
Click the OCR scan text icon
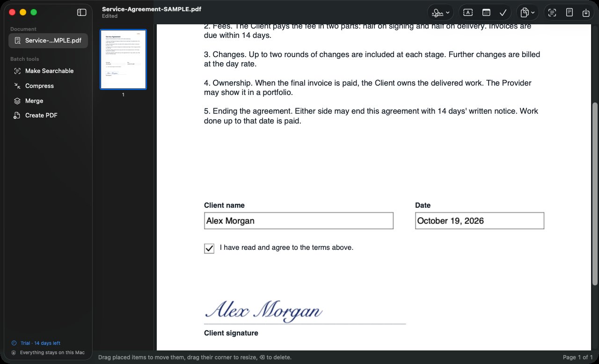point(552,13)
